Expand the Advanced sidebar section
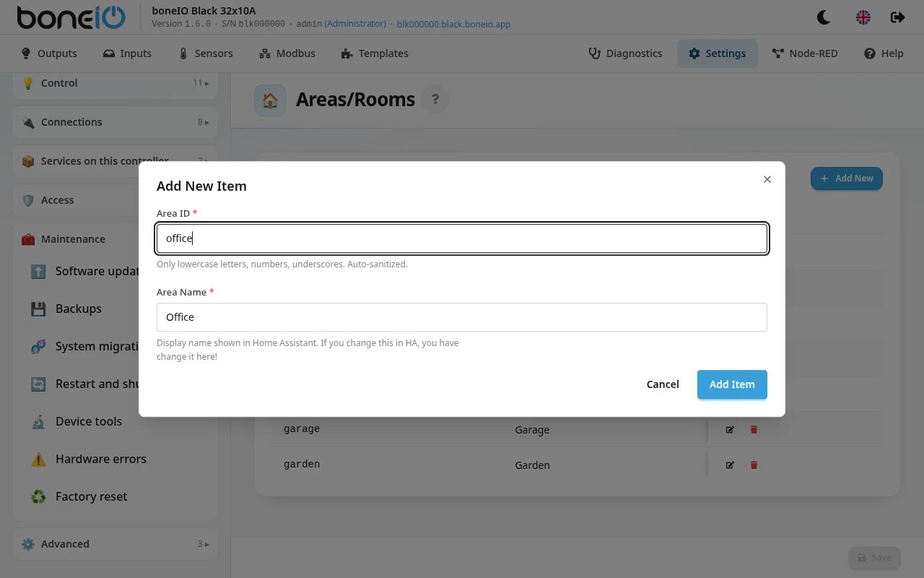This screenshot has width=924, height=578. (115, 544)
